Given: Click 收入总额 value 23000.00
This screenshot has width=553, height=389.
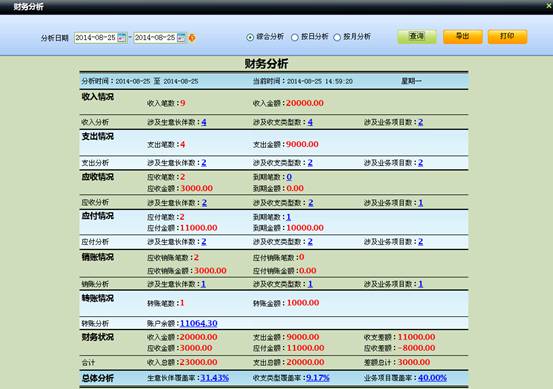Looking at the screenshot, I should pyautogui.click(x=199, y=362).
